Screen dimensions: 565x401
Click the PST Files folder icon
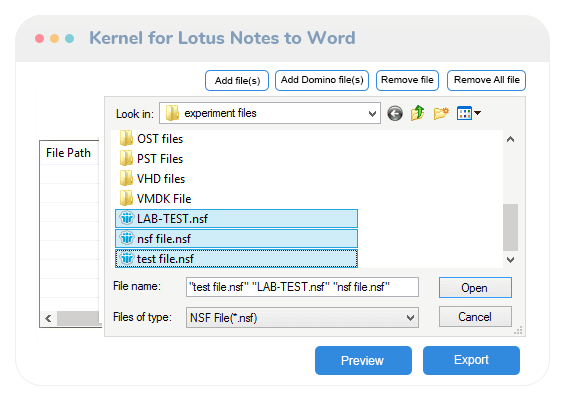[x=126, y=159]
